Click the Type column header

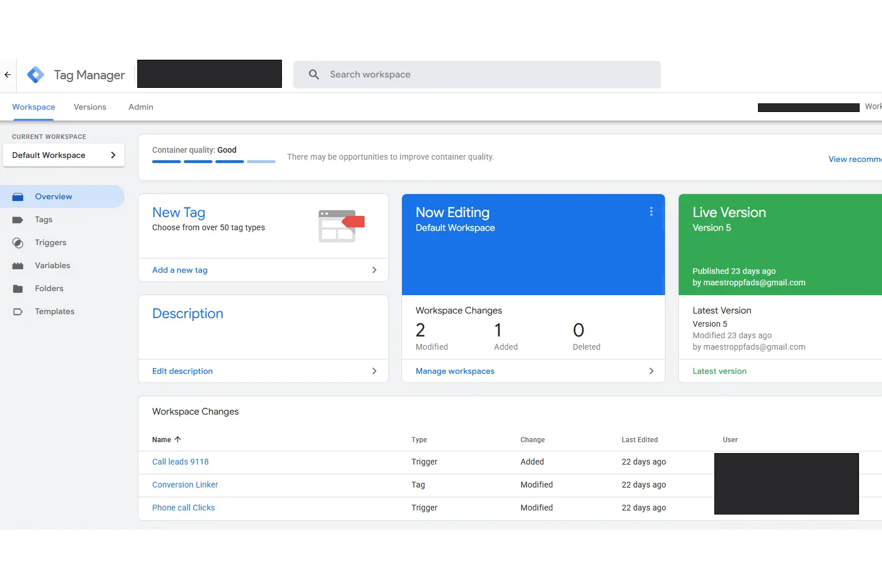tap(419, 440)
